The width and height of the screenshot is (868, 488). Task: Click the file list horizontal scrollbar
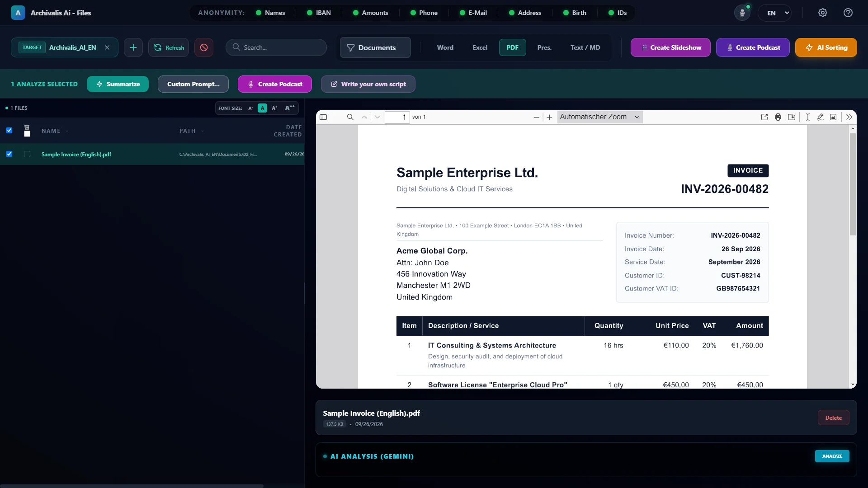(132, 486)
